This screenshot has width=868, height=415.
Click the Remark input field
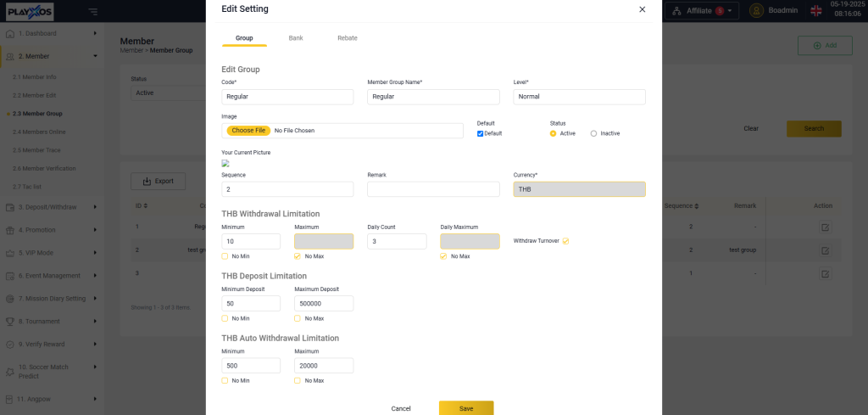coord(433,189)
